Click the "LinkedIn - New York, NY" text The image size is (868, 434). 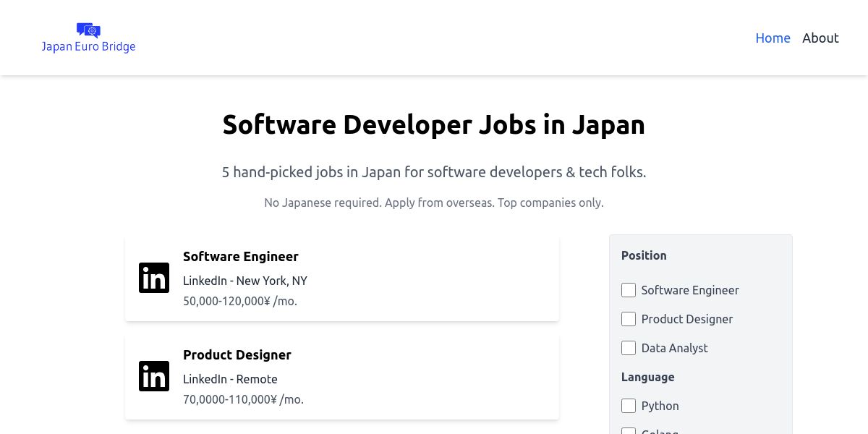pyautogui.click(x=245, y=281)
